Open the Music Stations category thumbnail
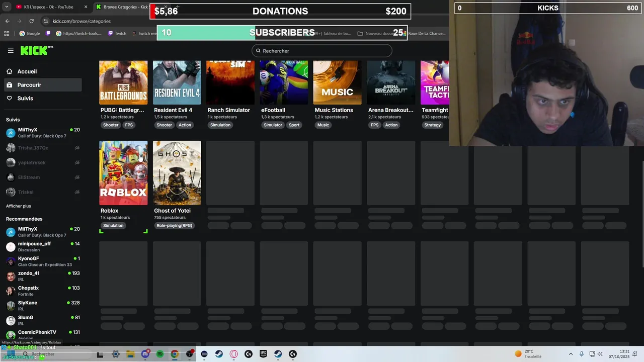The width and height of the screenshot is (644, 362). point(337,82)
